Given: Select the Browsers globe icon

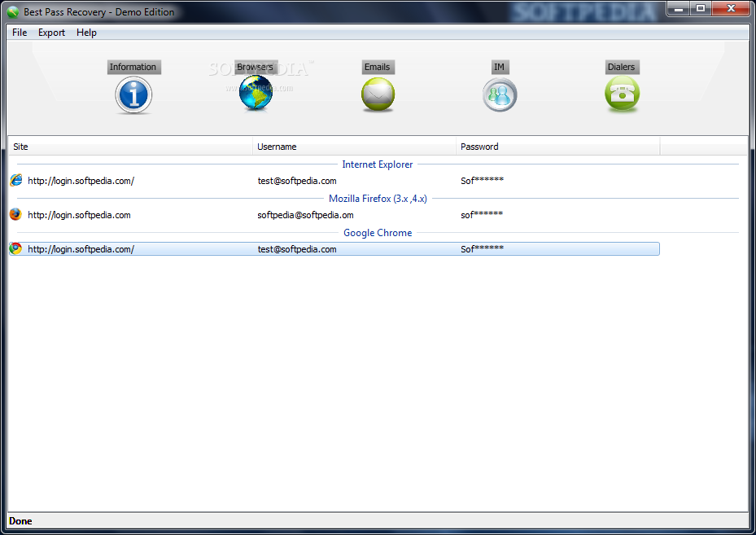Looking at the screenshot, I should pos(256,93).
